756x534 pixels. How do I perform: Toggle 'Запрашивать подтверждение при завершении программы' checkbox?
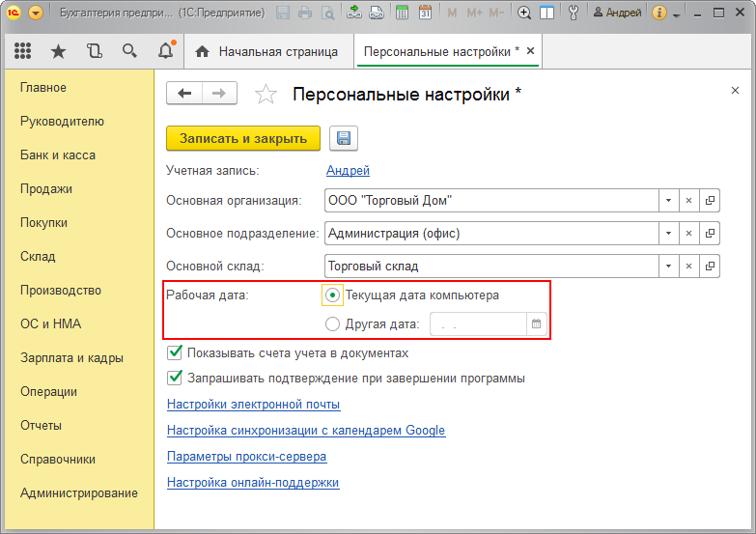(x=176, y=378)
